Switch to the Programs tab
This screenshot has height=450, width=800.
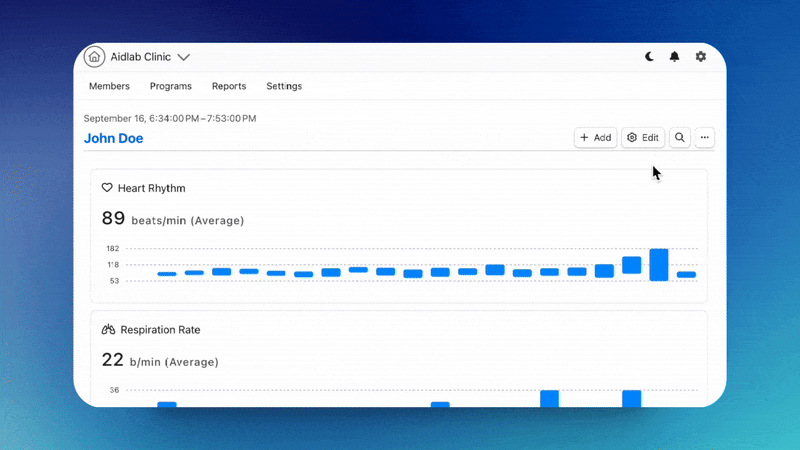pos(171,86)
